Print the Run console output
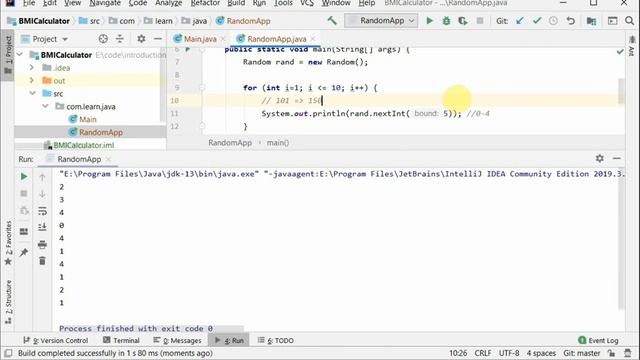 pos(42,244)
